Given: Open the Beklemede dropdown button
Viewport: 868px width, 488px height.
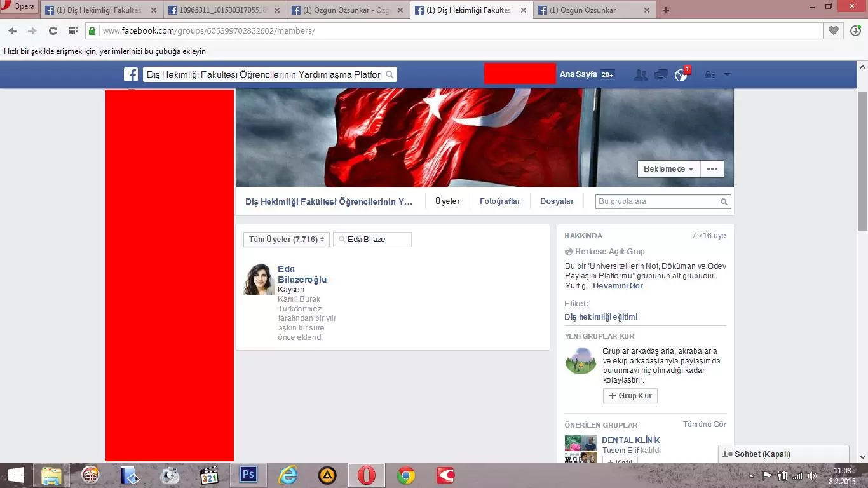Looking at the screenshot, I should point(668,169).
